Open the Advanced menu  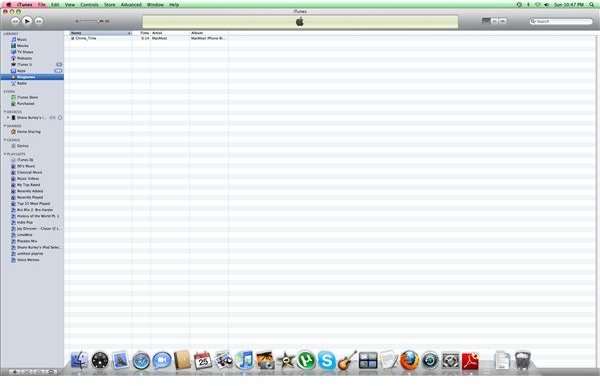point(131,5)
